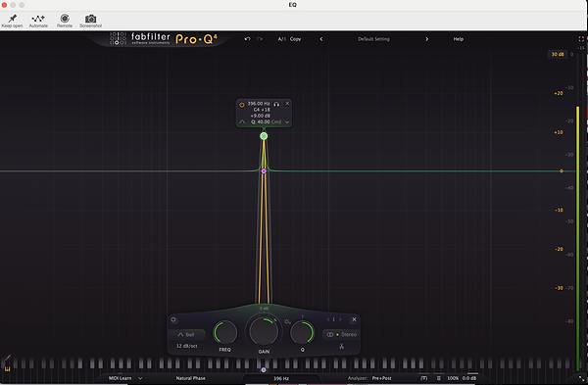The image size is (588, 385).
Task: Redo the last change
Action: [x=260, y=39]
